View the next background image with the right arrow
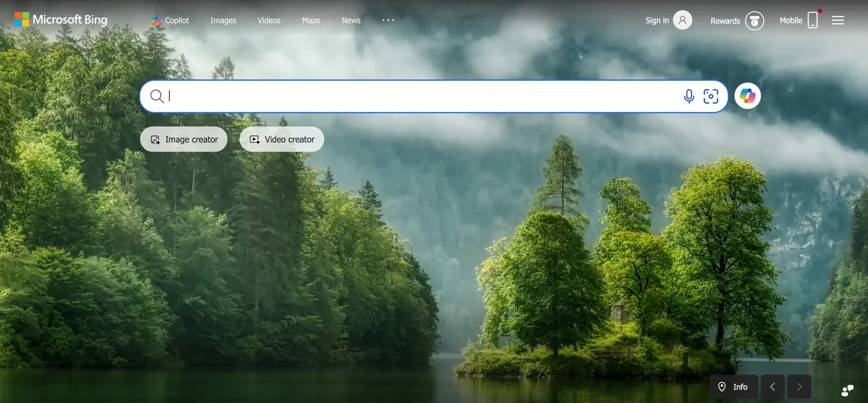The width and height of the screenshot is (868, 403). (x=799, y=386)
